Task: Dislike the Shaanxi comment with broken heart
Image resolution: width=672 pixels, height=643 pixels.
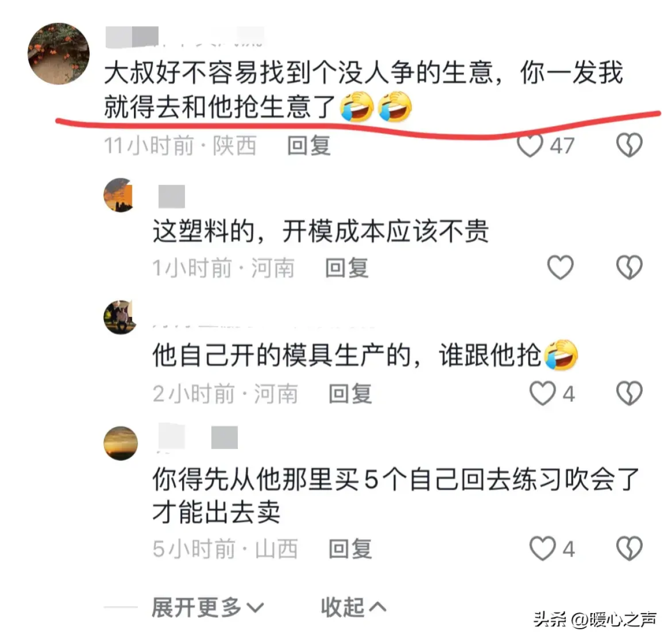Action: 629,145
